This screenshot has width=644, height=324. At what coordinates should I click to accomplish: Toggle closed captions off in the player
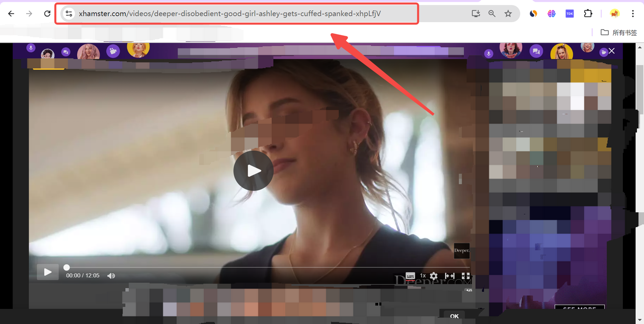(x=410, y=276)
